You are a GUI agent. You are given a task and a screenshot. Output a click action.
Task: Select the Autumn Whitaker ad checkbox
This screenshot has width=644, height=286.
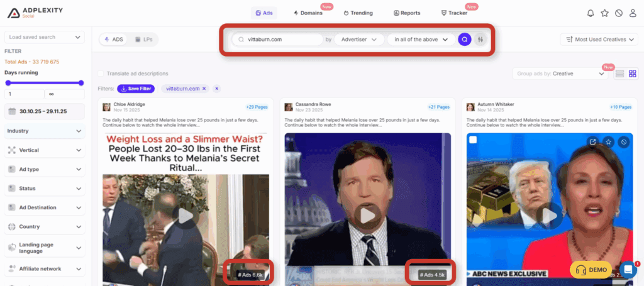tap(473, 140)
